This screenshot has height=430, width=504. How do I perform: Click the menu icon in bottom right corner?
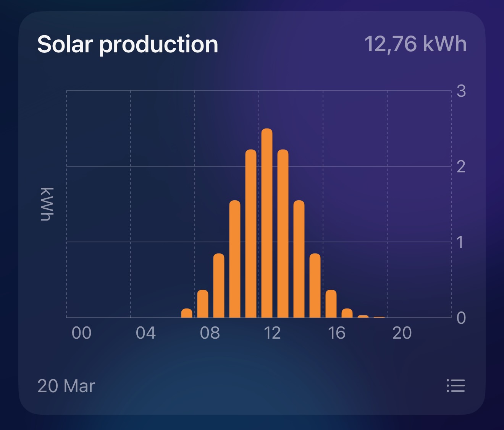click(456, 386)
